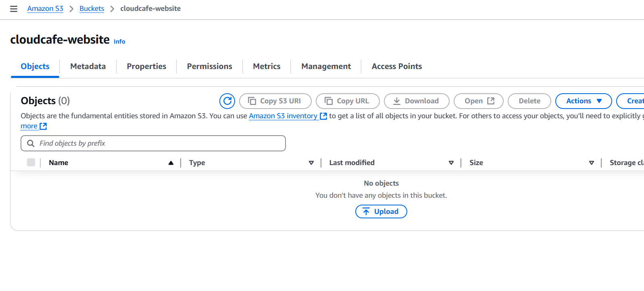Open the hamburger navigation menu

point(14,9)
